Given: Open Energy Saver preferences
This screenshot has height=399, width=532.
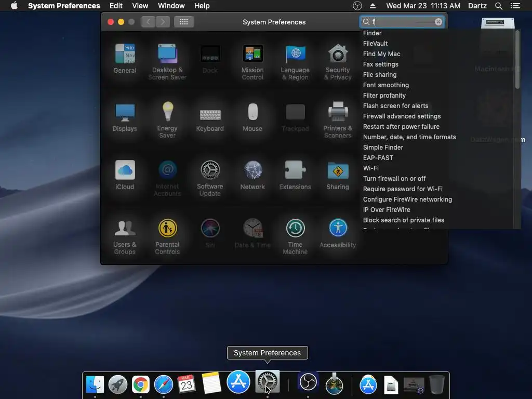Looking at the screenshot, I should 167,120.
